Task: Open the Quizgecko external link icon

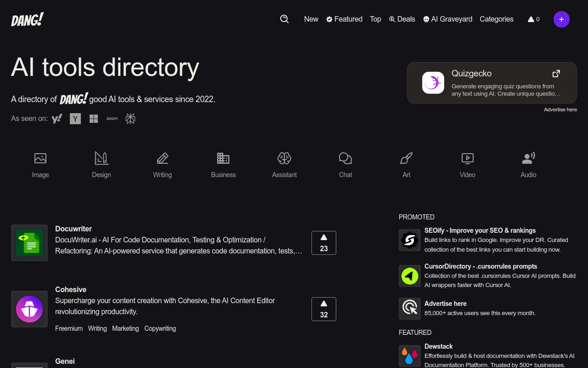Action: 556,74
